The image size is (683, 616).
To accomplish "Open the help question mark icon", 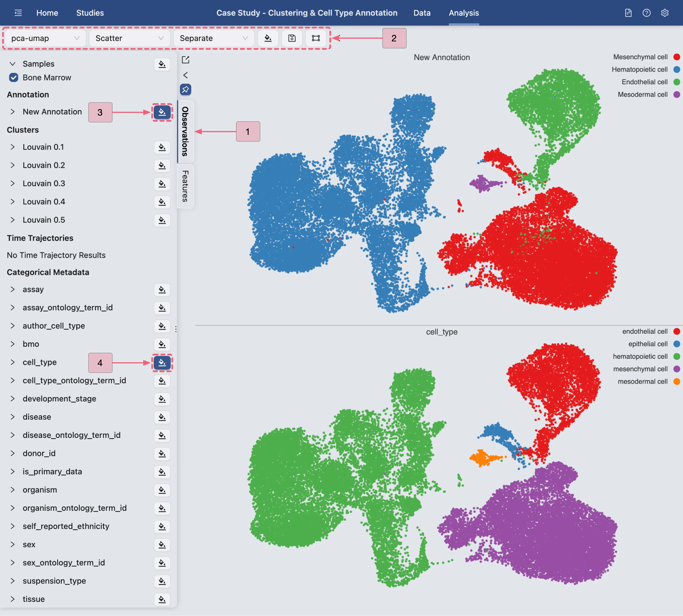I will (x=646, y=13).
